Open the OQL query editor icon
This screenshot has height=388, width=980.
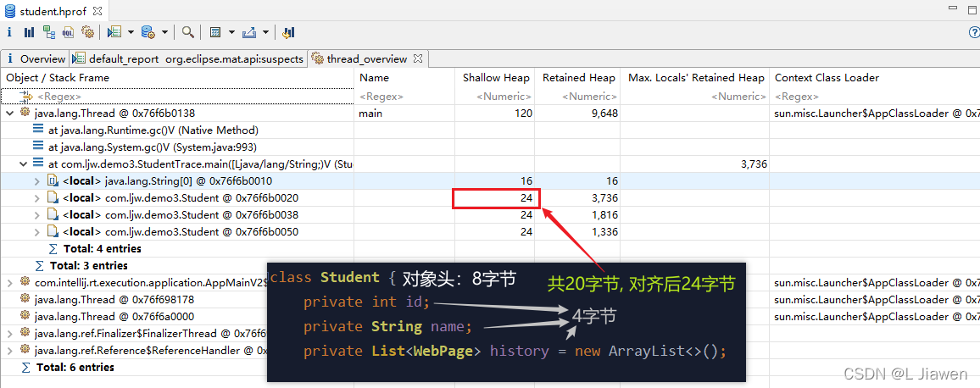68,32
